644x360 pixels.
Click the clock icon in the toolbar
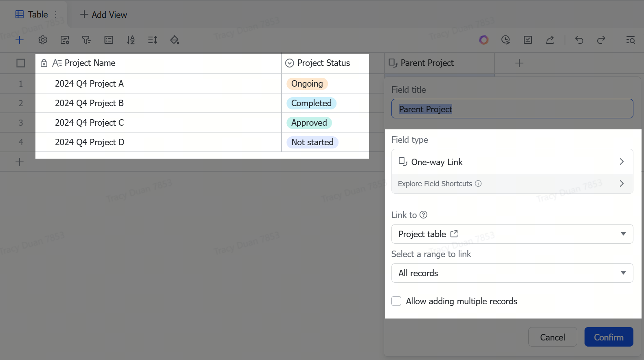click(x=506, y=40)
